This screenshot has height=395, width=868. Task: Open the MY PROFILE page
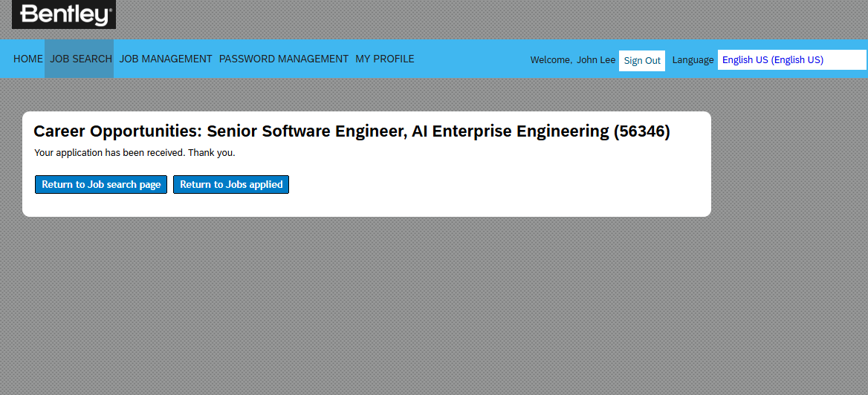tap(384, 59)
